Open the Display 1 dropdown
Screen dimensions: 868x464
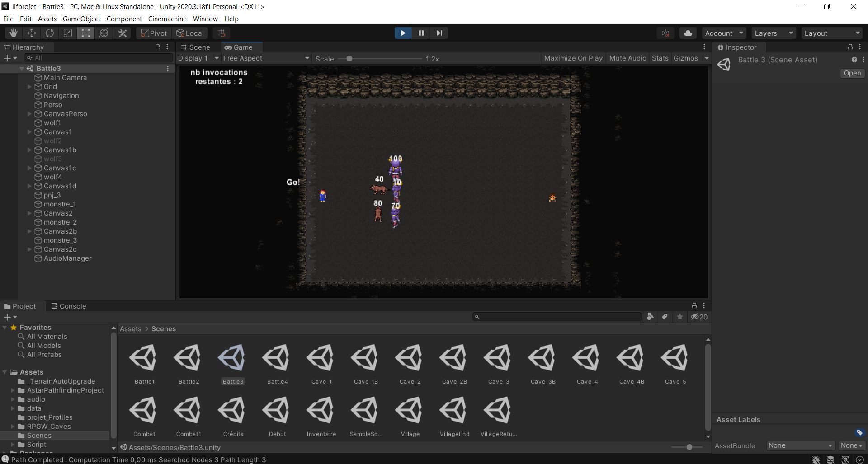pos(198,58)
